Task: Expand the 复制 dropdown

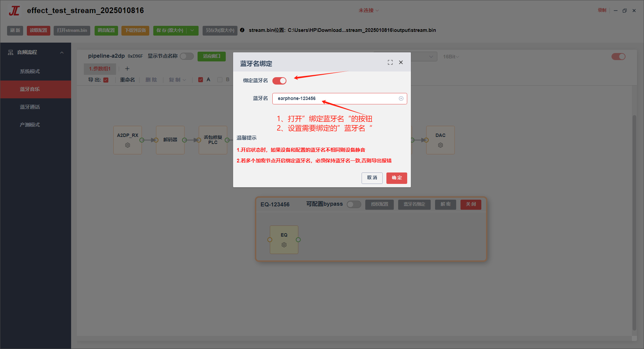Action: [x=177, y=80]
